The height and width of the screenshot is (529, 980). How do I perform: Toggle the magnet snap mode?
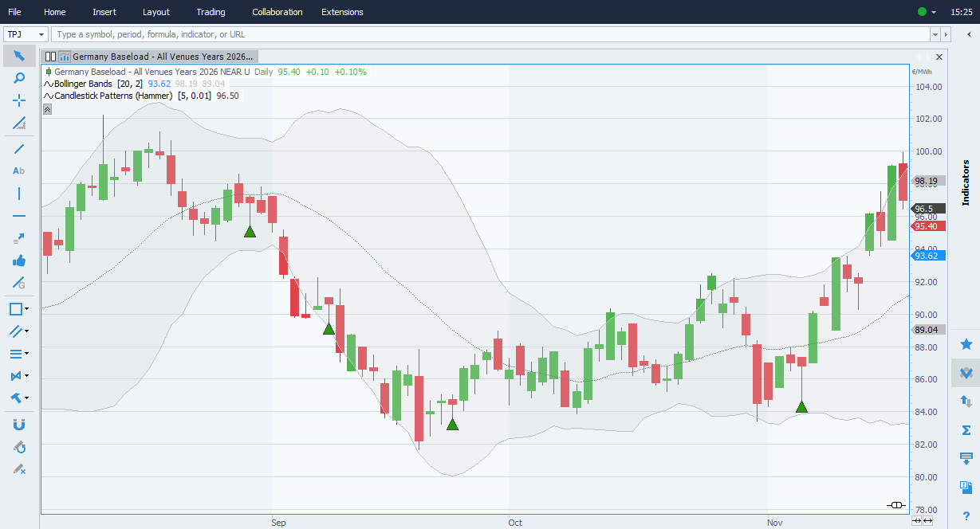pyautogui.click(x=19, y=425)
